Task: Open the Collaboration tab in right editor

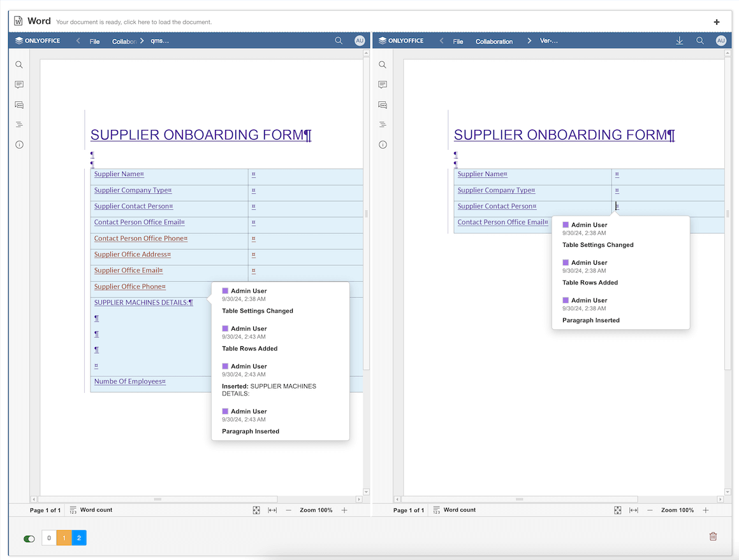Action: [x=494, y=41]
